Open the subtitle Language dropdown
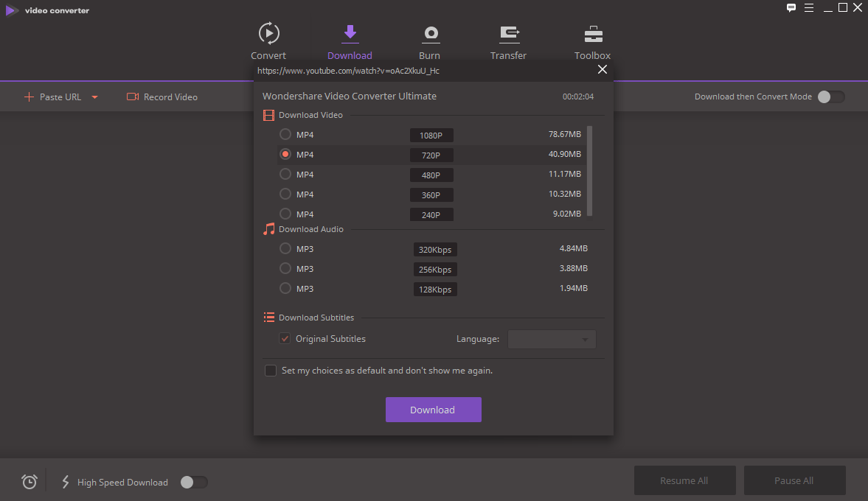This screenshot has height=501, width=868. (552, 339)
